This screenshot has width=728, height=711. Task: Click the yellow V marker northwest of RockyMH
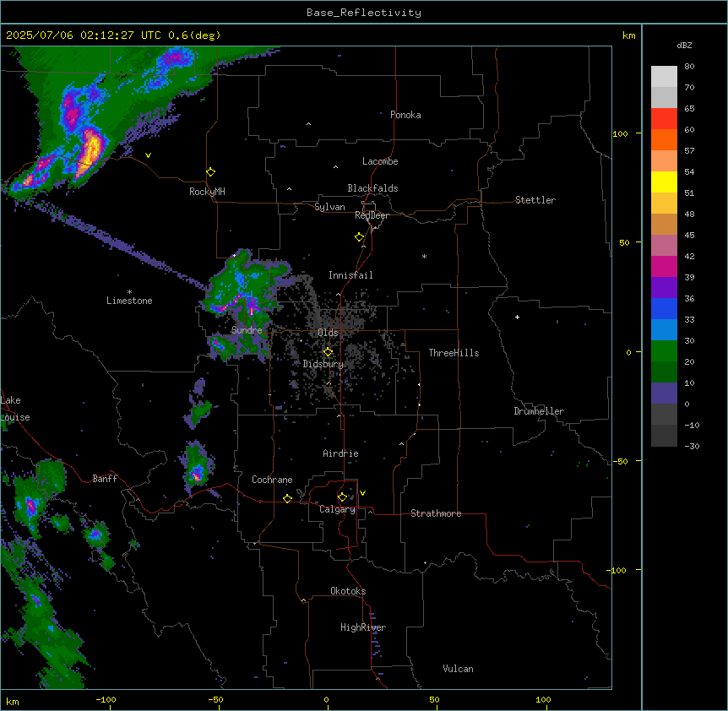coord(148,155)
